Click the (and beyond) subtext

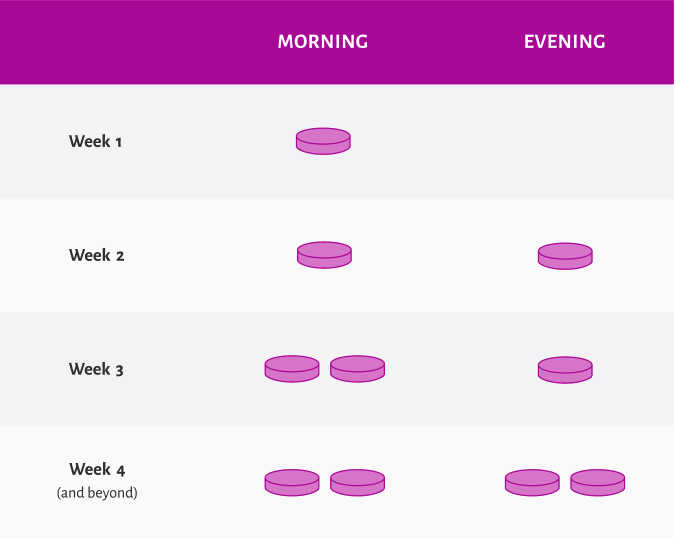97,493
